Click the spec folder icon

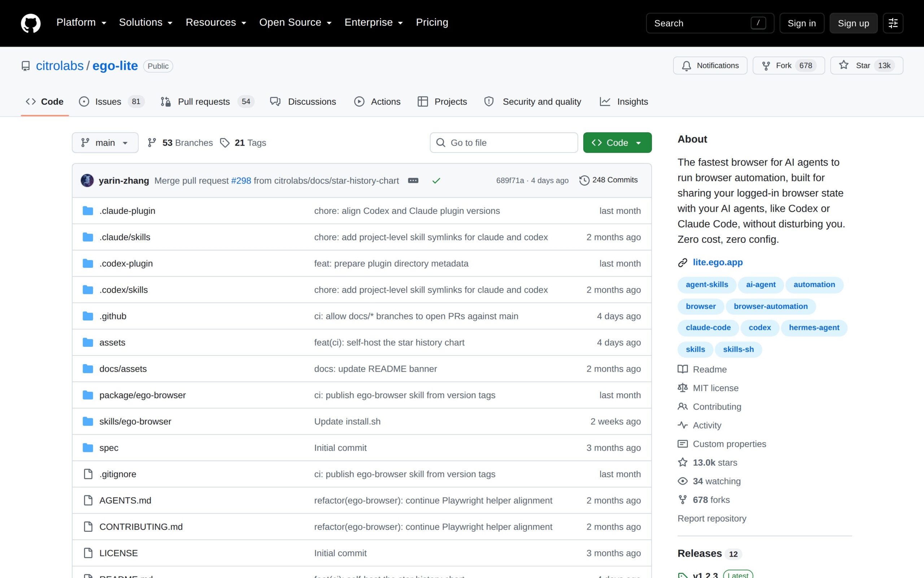click(x=88, y=448)
